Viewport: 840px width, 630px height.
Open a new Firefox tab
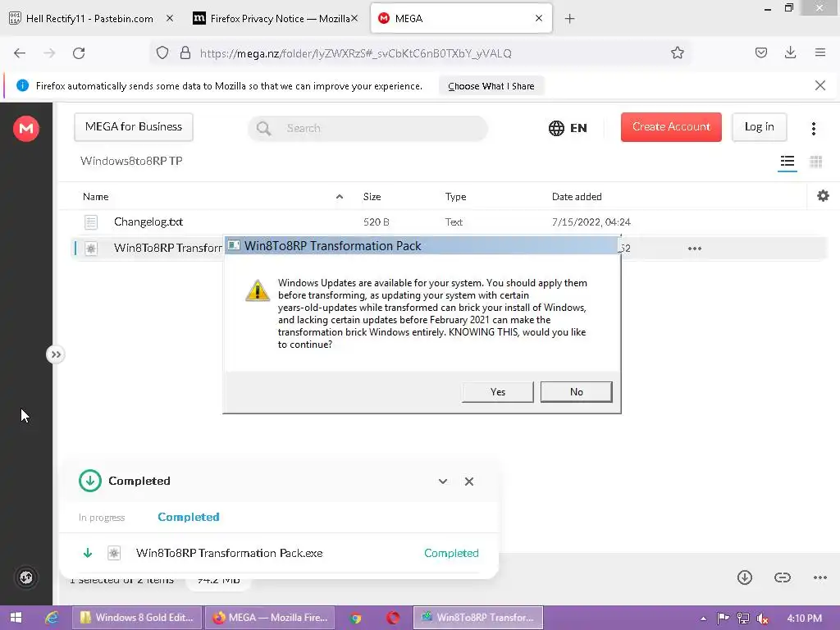[569, 19]
